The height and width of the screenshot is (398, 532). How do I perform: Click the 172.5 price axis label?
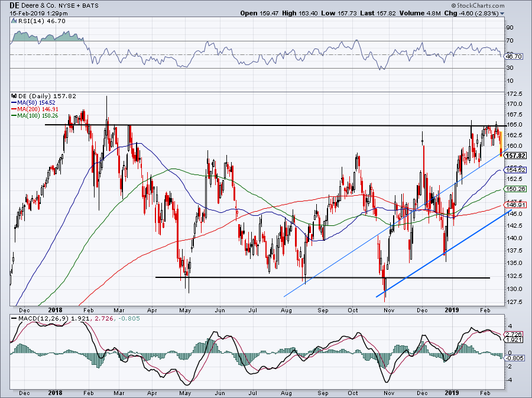pos(514,93)
